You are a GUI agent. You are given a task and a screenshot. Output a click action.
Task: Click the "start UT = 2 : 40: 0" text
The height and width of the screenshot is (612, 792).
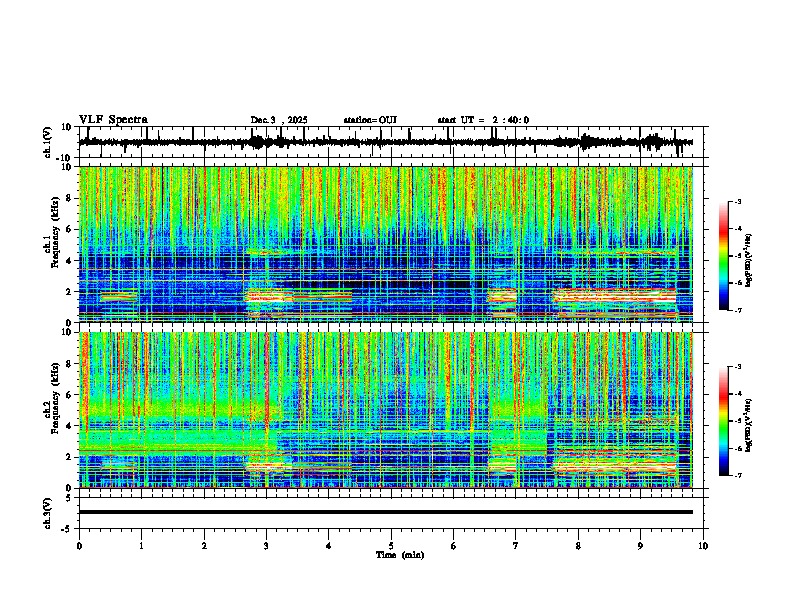coord(483,120)
